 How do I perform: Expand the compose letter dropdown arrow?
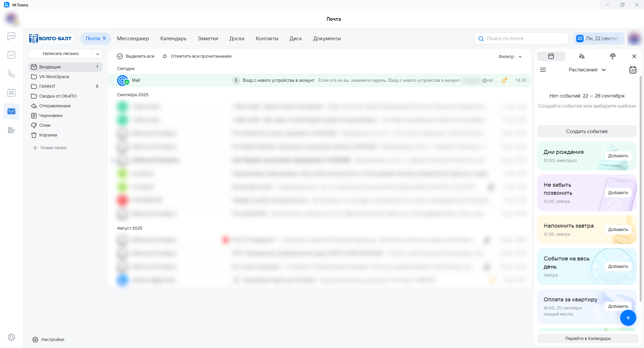pos(98,54)
